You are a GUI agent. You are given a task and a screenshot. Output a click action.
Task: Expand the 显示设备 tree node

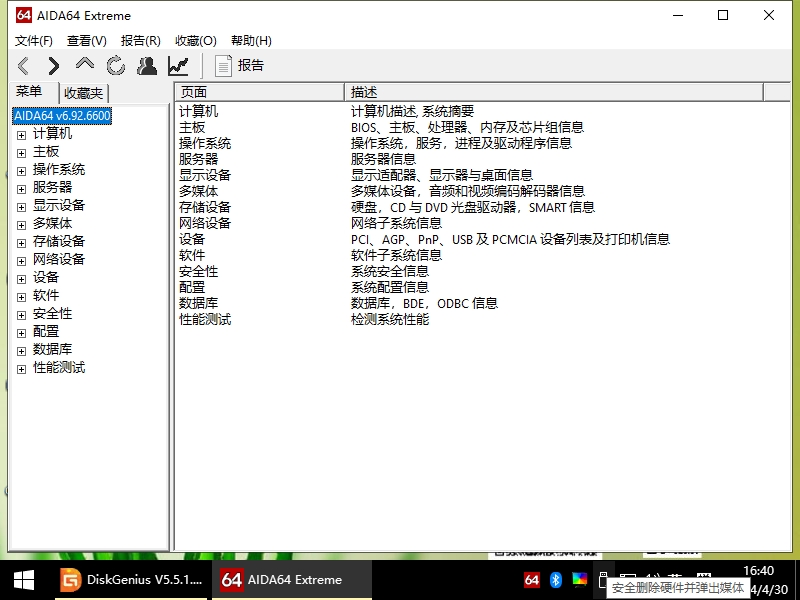pyautogui.click(x=21, y=207)
